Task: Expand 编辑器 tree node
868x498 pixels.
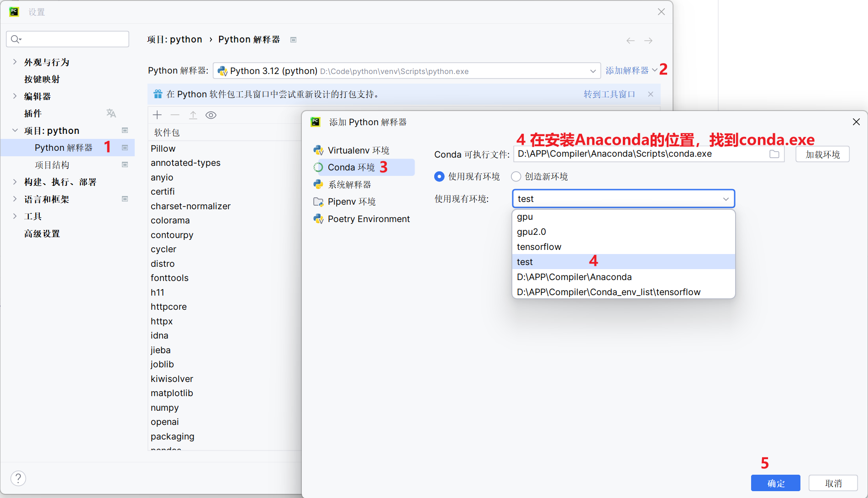Action: point(15,96)
